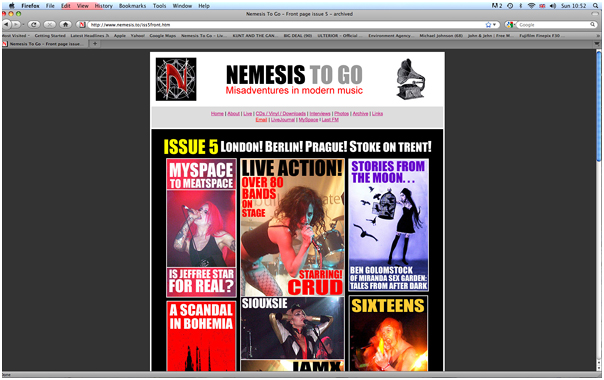Click the UK flag input source icon
This screenshot has width=604, height=380.
(542, 5)
